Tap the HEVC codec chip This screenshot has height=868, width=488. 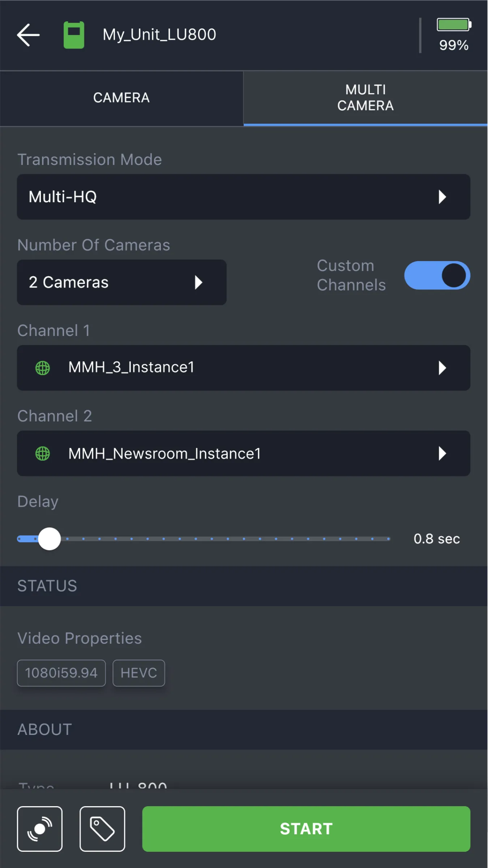click(x=139, y=673)
